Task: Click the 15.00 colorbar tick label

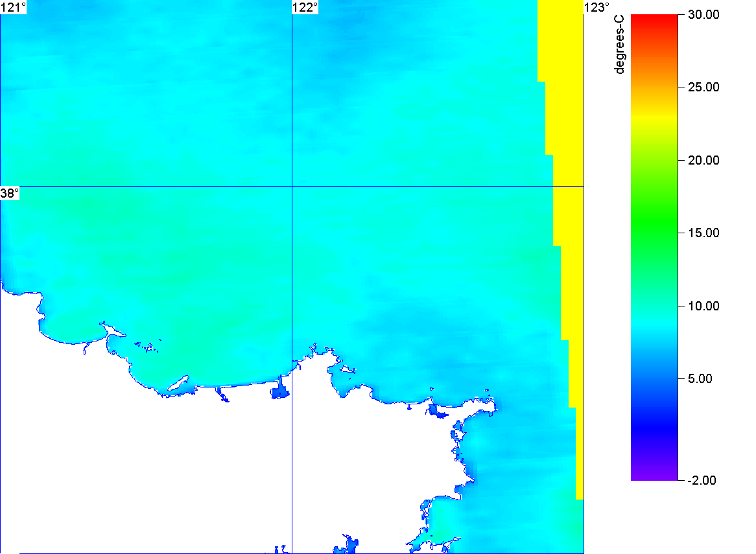Action: coord(703,233)
